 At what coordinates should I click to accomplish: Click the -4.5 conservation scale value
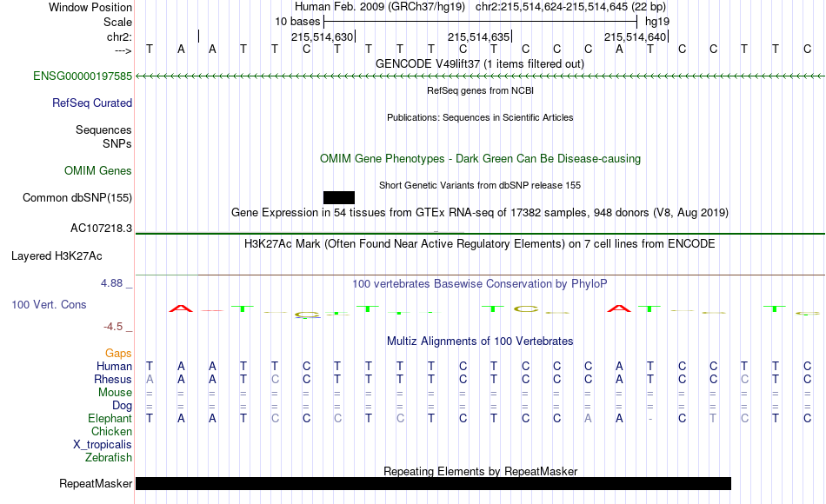(113, 327)
